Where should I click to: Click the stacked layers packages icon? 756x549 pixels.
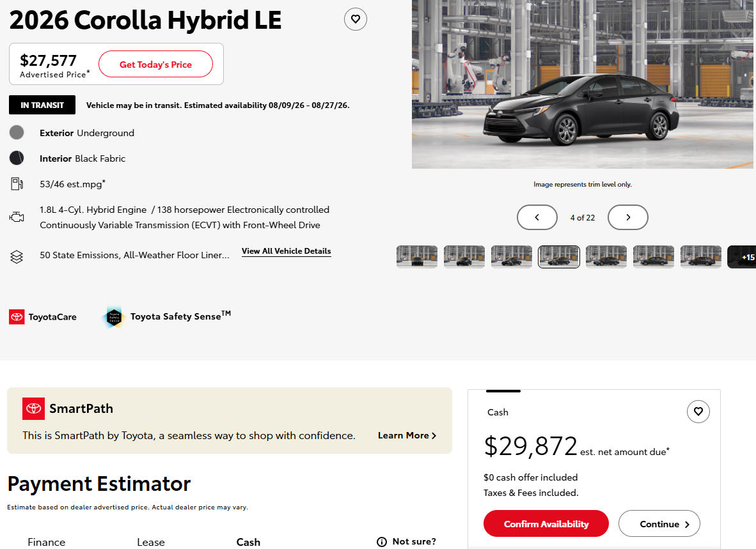coord(17,257)
